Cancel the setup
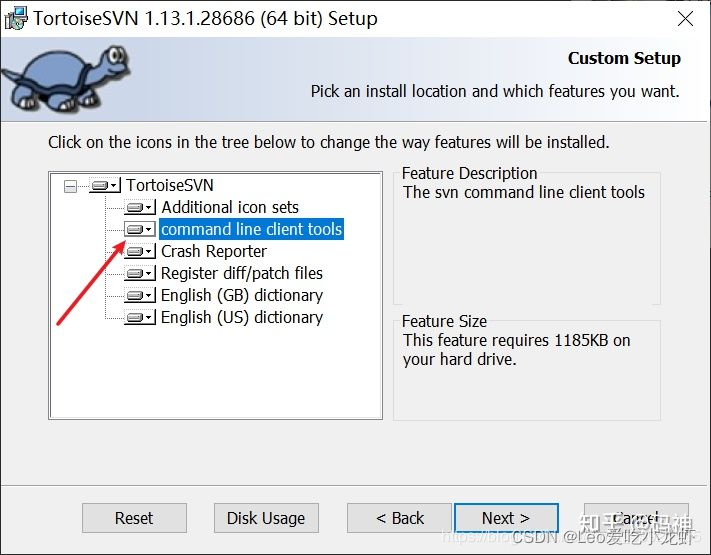The image size is (711, 555). 636,518
